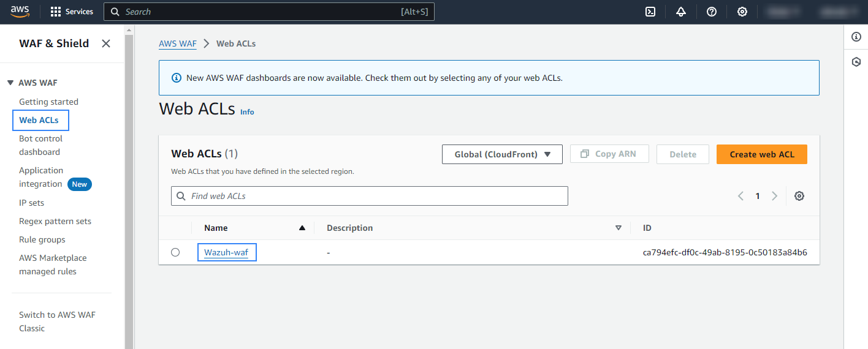
Task: Open the notifications bell
Action: click(681, 12)
